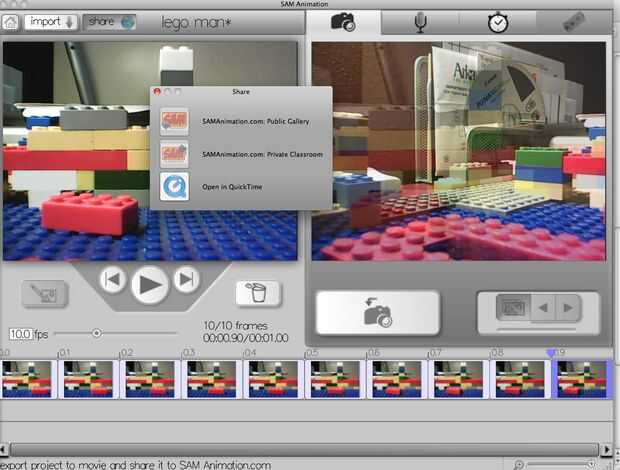Screen dimensions: 620x470
Task: Click the live camera view image
Action: tap(459, 151)
